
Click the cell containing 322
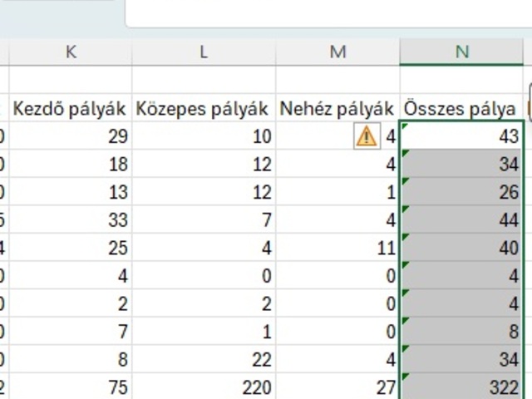point(462,388)
